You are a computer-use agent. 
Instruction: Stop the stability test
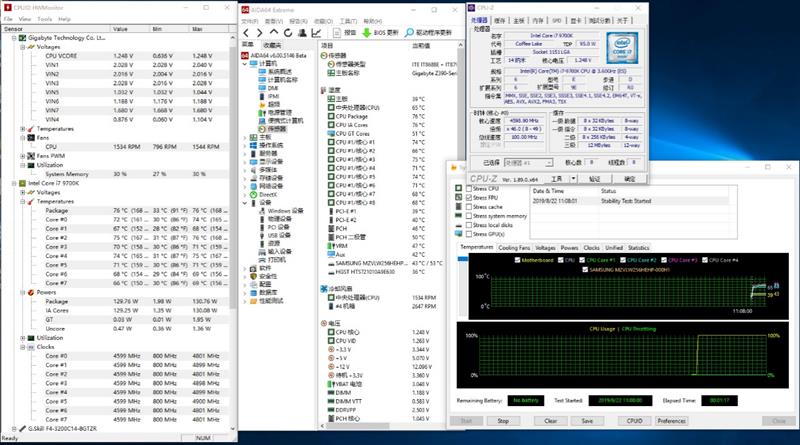click(503, 421)
